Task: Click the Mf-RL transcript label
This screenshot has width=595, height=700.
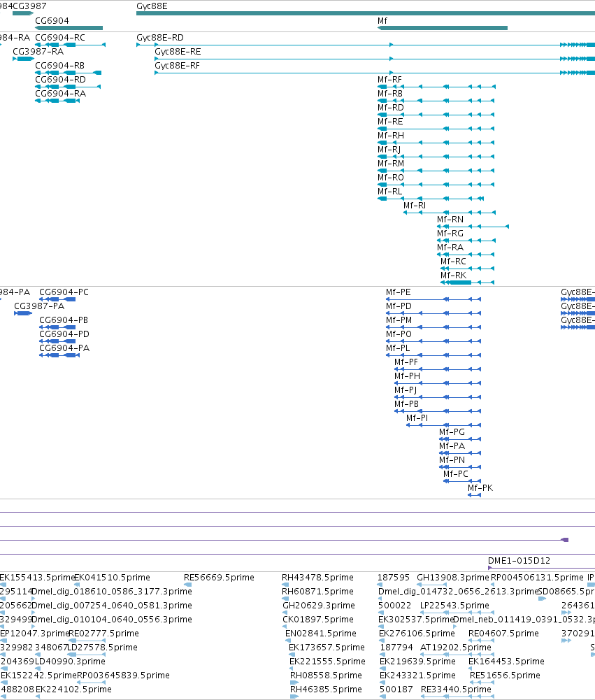Action: 389,192
